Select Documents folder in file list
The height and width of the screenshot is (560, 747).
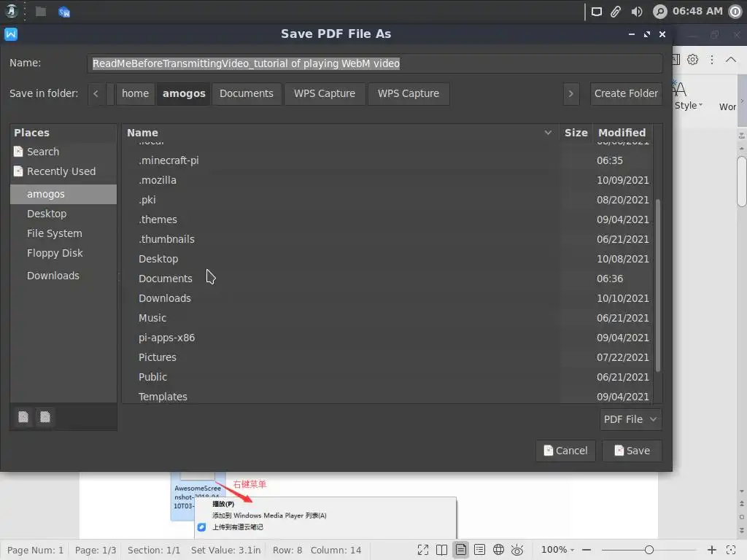(x=387, y=279)
